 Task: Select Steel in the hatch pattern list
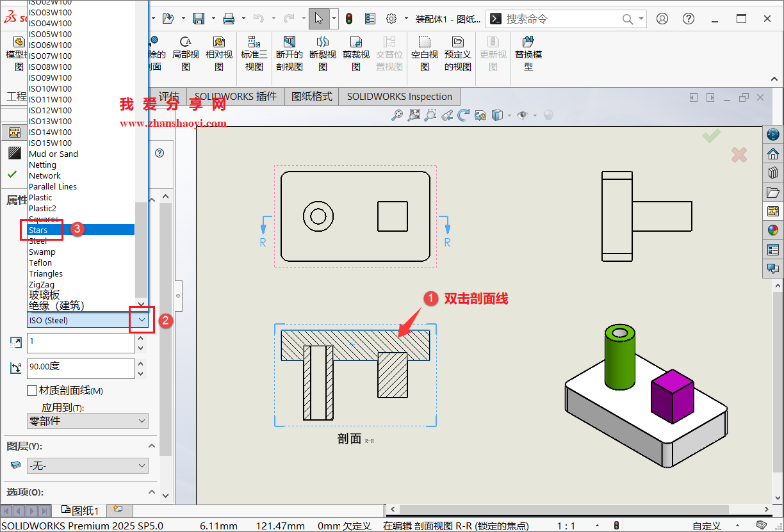coord(81,241)
